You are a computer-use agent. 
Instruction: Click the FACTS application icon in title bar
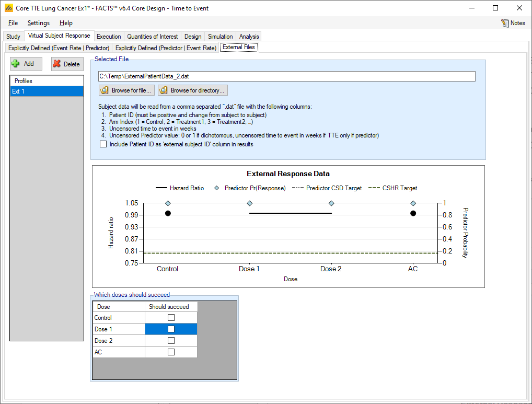click(8, 8)
